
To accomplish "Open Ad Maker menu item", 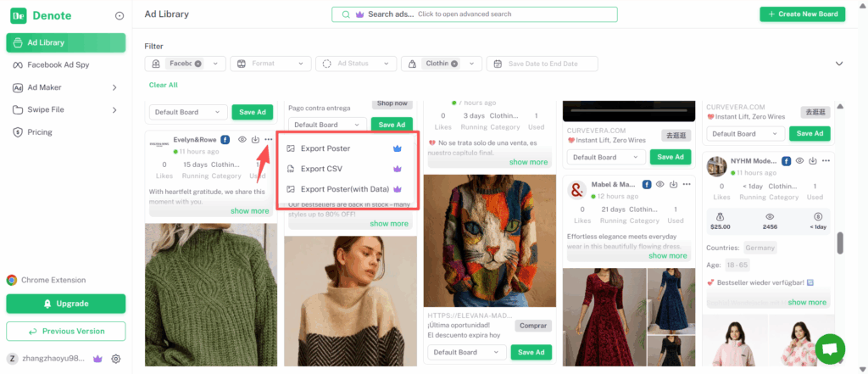I will [44, 87].
